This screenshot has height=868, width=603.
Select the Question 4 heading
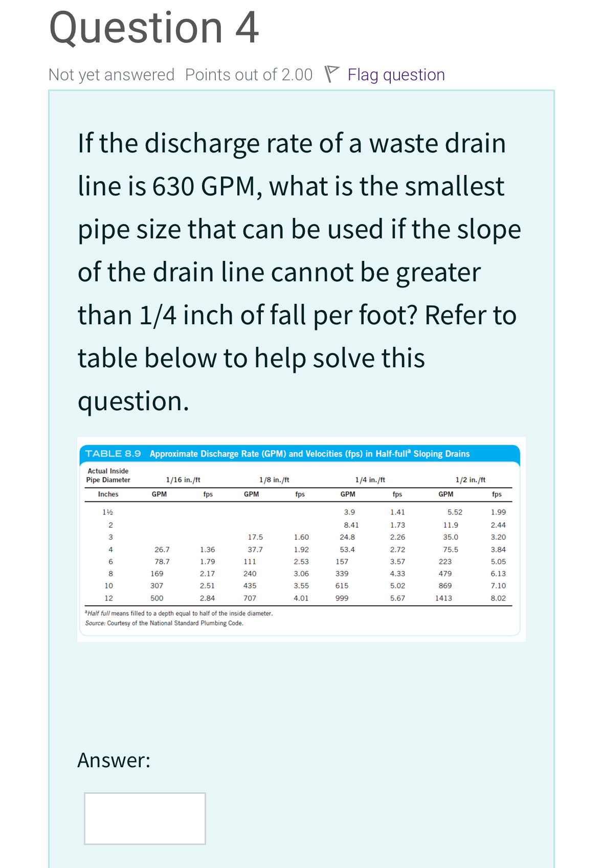(x=152, y=28)
